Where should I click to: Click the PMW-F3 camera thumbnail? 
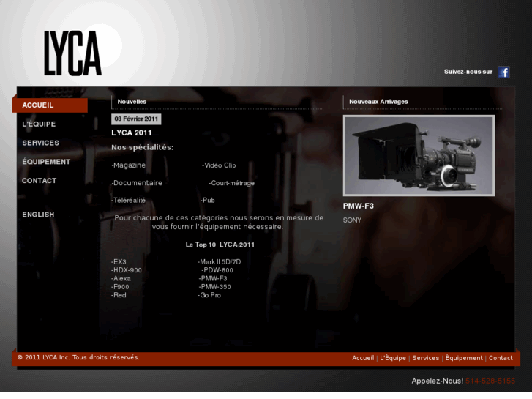pos(419,155)
